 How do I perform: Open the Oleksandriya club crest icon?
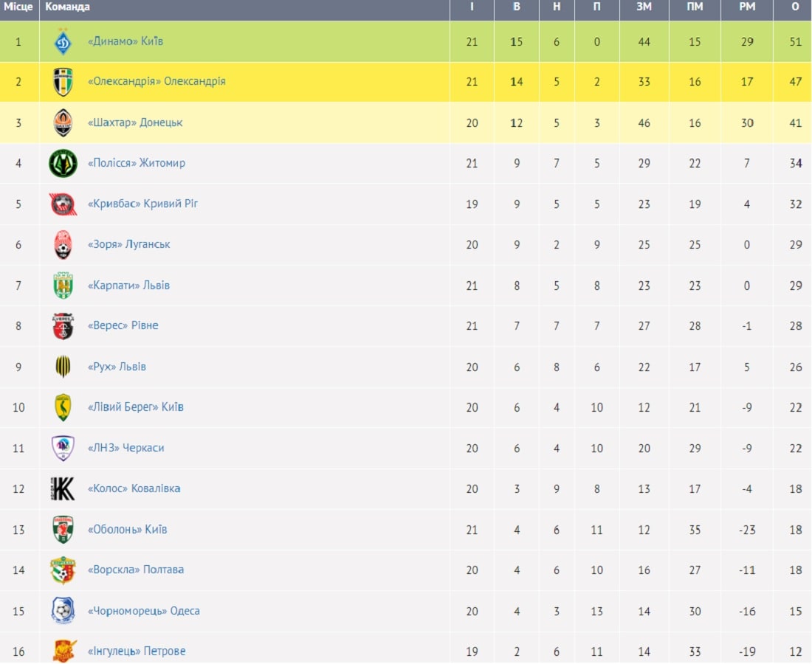[x=63, y=82]
